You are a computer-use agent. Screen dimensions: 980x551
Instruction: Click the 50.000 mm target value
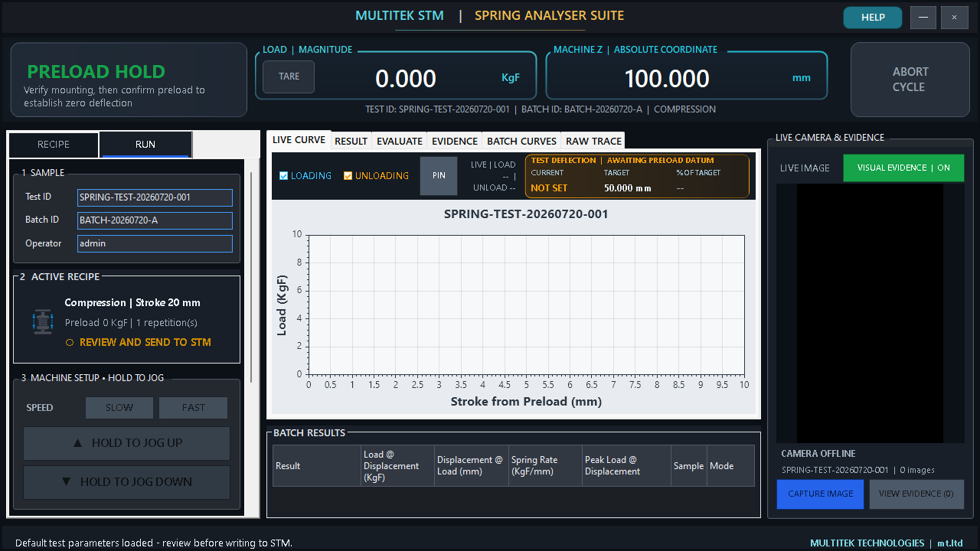[x=628, y=188]
